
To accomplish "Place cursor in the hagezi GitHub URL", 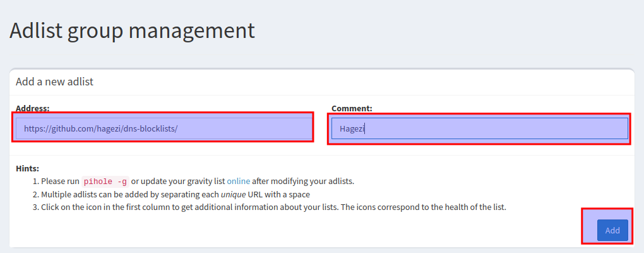I will tap(101, 128).
